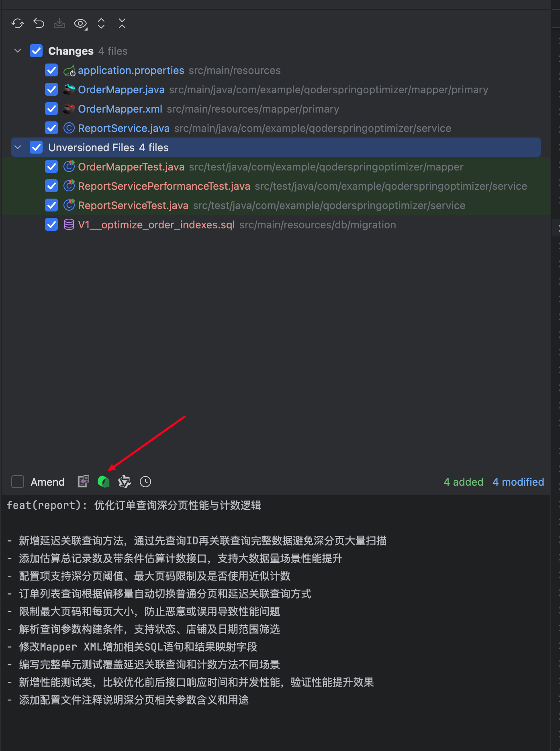Click the Expand All icon
This screenshot has width=560, height=751.
101,24
